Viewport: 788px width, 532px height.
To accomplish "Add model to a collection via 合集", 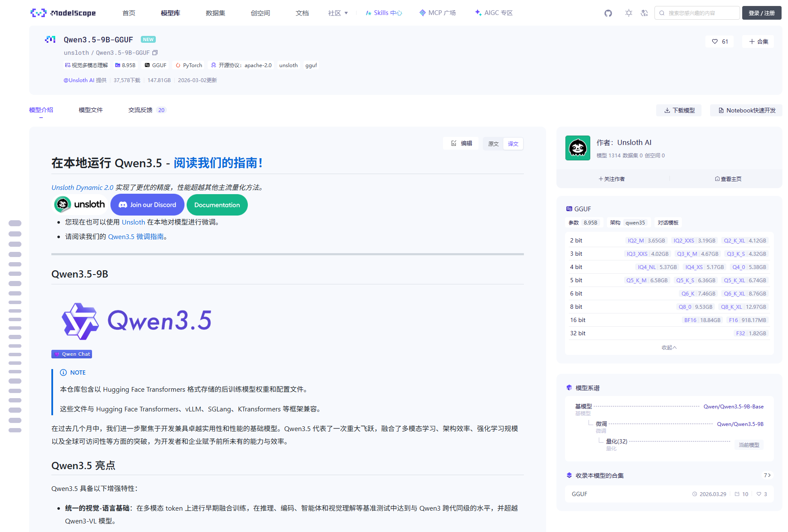I will (758, 41).
